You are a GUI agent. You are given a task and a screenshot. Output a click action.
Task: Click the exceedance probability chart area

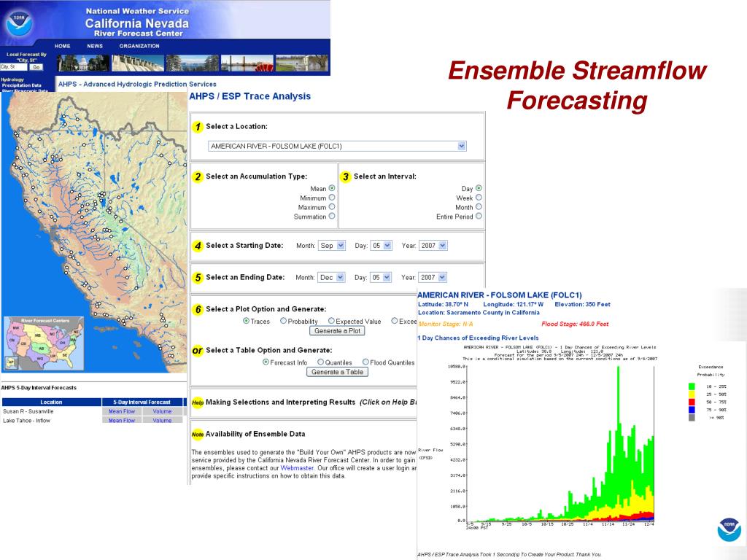pyautogui.click(x=560, y=444)
